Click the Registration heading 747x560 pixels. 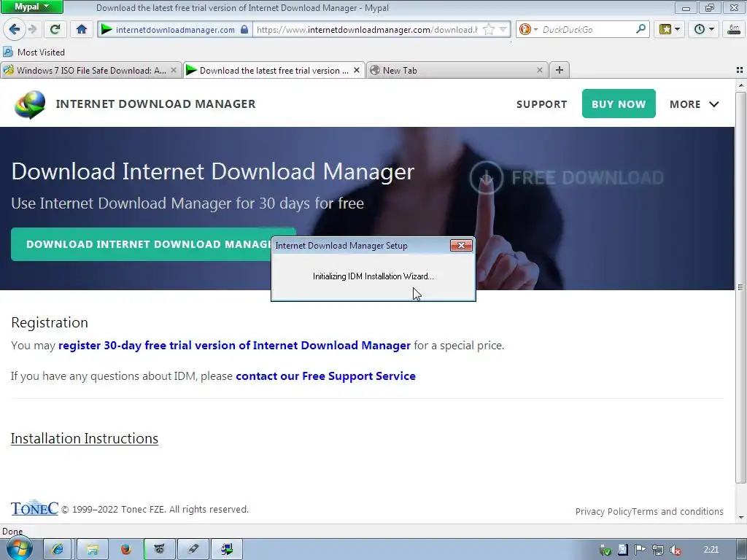tap(50, 322)
